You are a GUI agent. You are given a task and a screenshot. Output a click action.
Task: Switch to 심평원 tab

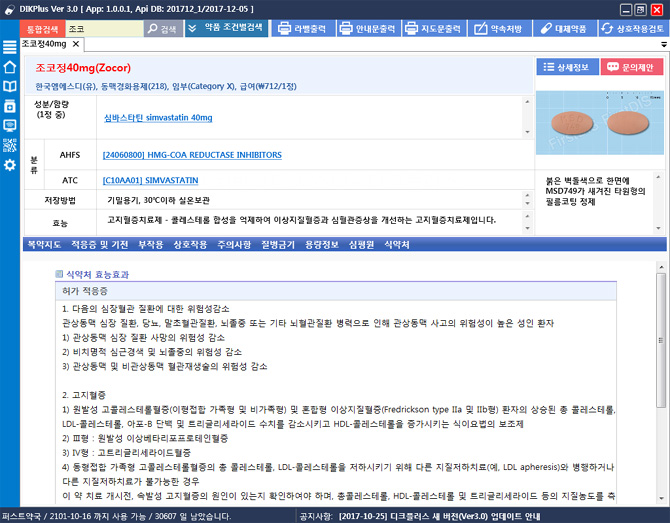tap(361, 244)
